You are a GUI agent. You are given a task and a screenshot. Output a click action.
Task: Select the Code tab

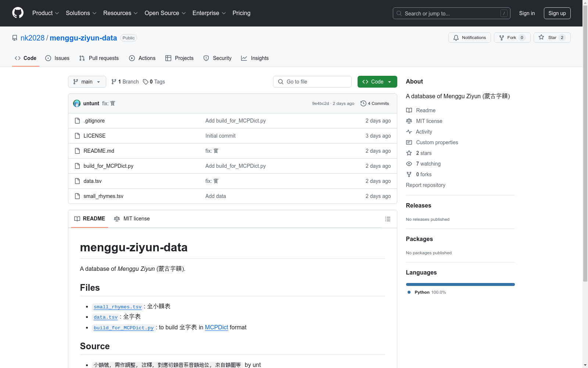point(26,58)
